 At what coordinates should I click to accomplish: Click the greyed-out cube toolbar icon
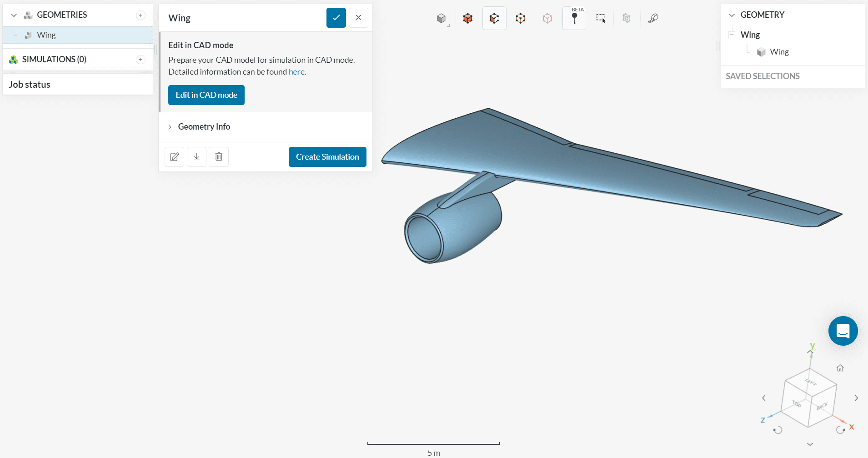pos(627,18)
